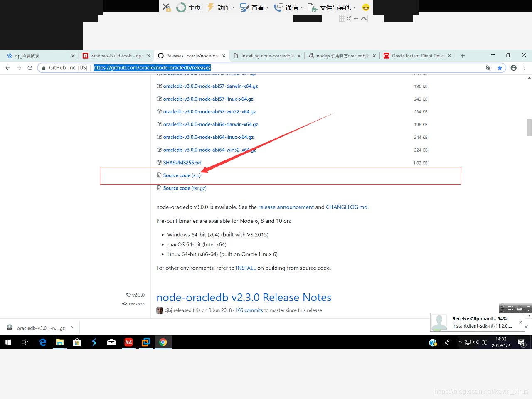Open SHASUMS256.txt file link
Screen dimensions: 532x399
pos(182,163)
